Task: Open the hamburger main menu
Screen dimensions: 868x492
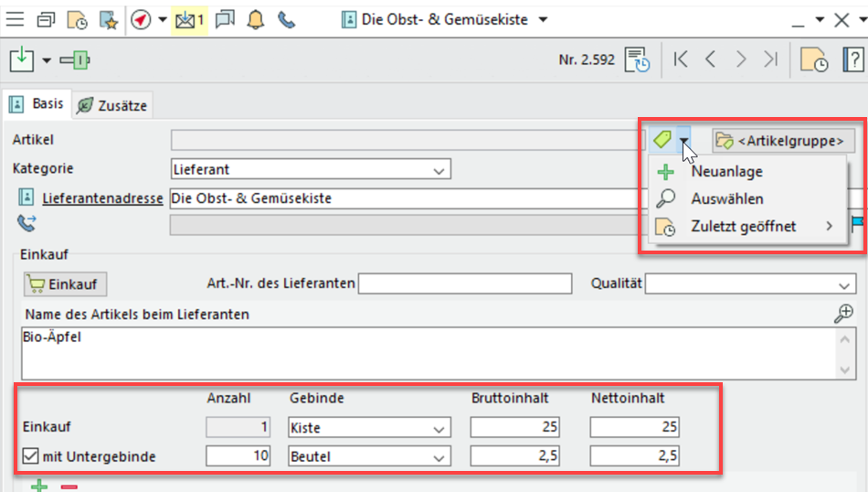Action: click(x=16, y=19)
